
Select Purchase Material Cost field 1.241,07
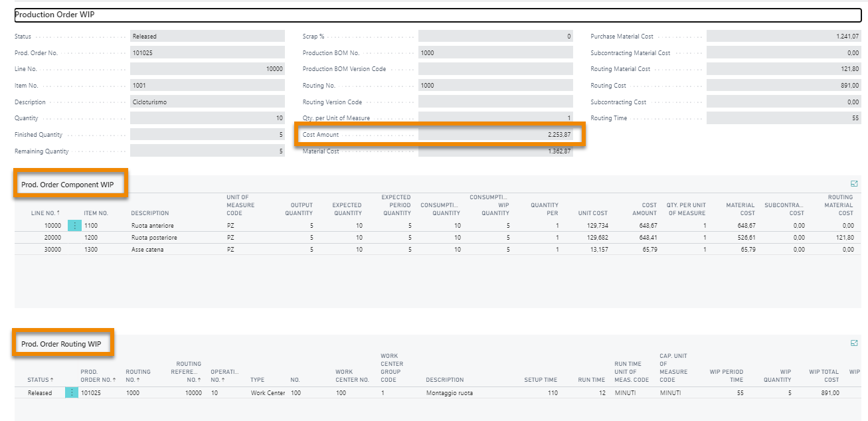(x=784, y=37)
